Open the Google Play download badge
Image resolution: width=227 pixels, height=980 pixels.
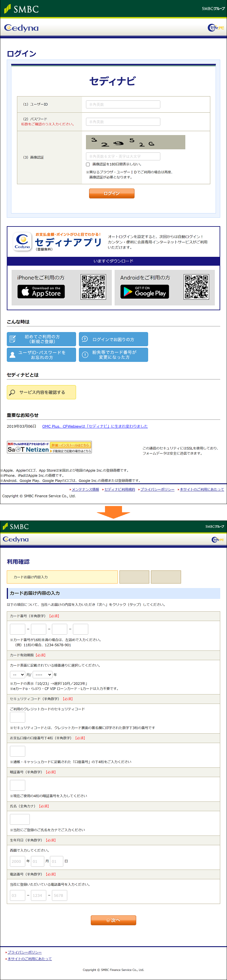click(144, 291)
